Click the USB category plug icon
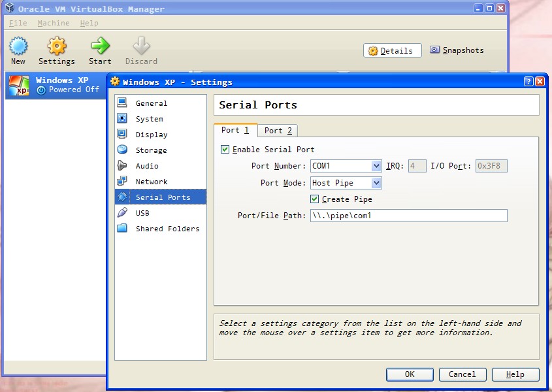Screen dimensions: 552x392 [x=122, y=212]
